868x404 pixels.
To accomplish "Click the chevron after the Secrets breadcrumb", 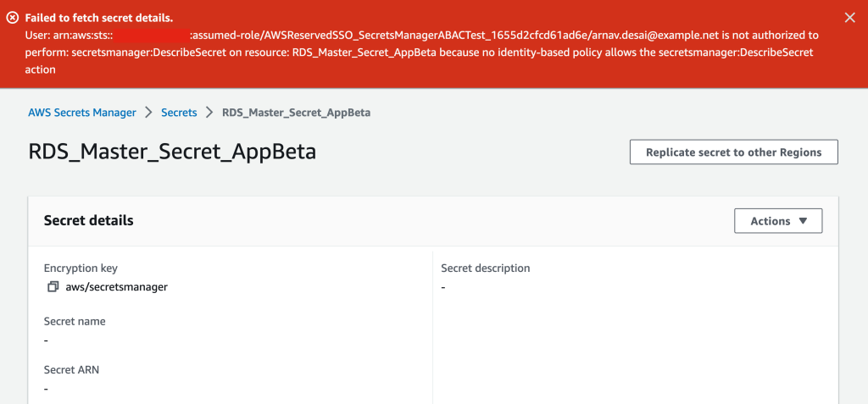I will point(209,113).
